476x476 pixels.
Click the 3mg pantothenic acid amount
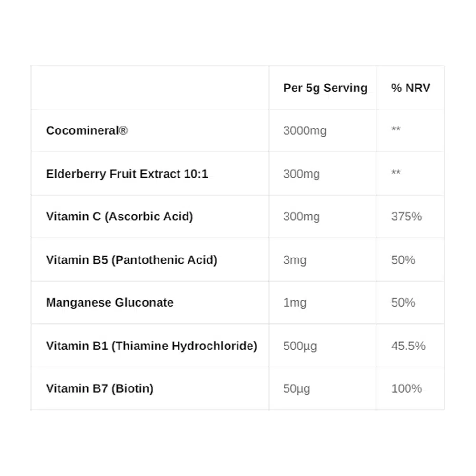295,260
